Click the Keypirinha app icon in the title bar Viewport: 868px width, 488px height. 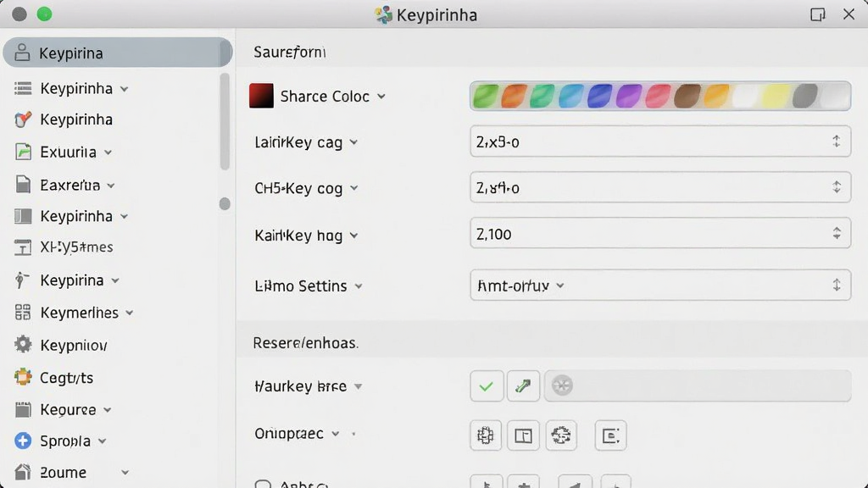pos(383,14)
